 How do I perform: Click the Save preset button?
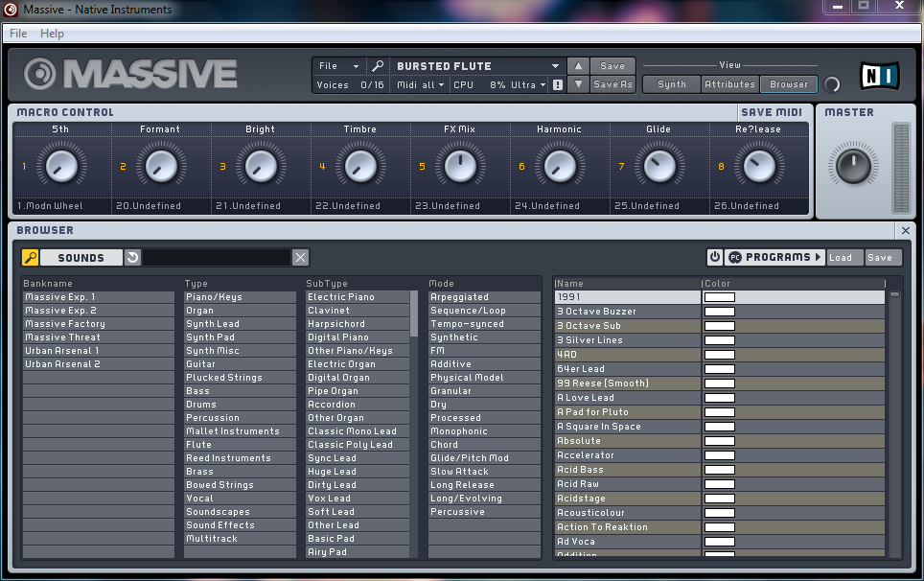[612, 66]
